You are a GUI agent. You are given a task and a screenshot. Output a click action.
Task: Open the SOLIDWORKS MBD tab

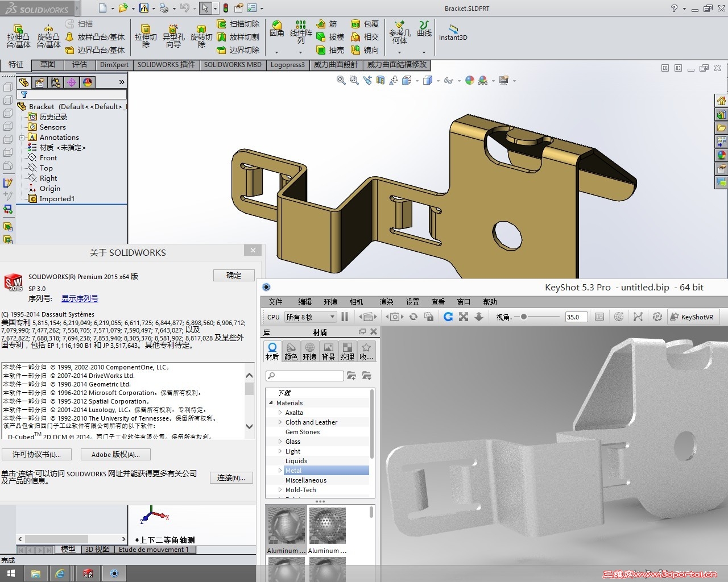[233, 65]
